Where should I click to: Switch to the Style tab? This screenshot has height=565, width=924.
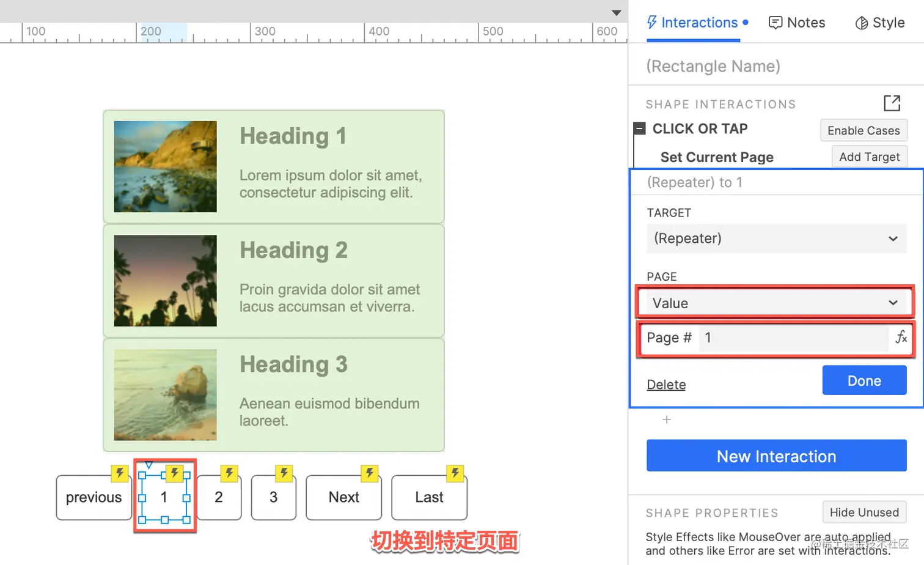click(x=880, y=23)
